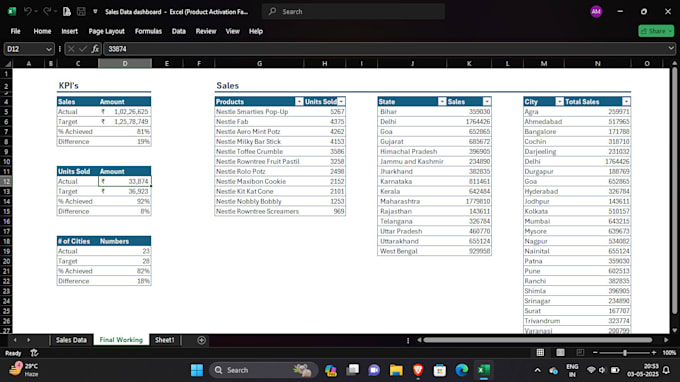Click the zoom out minus icon
This screenshot has width=680, height=382.
point(595,353)
